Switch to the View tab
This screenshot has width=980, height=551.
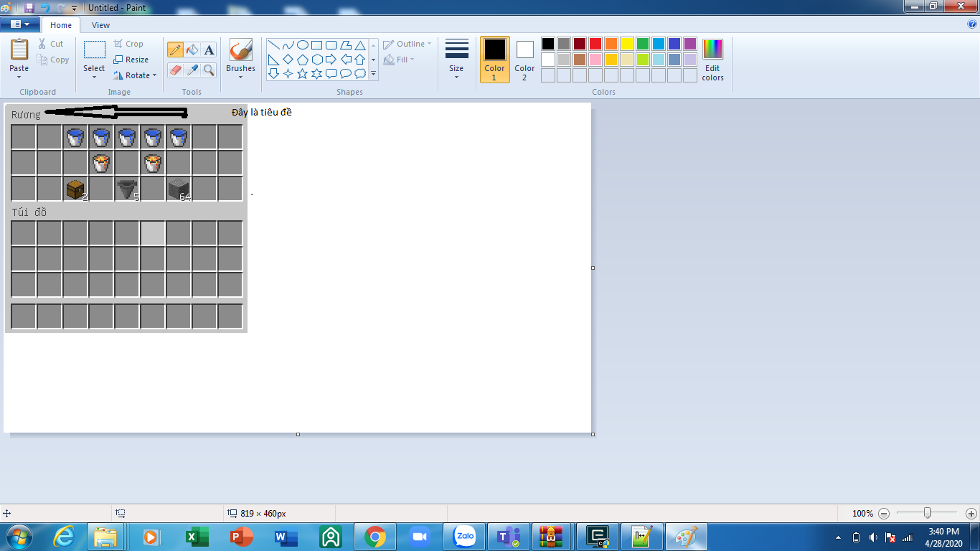point(100,25)
